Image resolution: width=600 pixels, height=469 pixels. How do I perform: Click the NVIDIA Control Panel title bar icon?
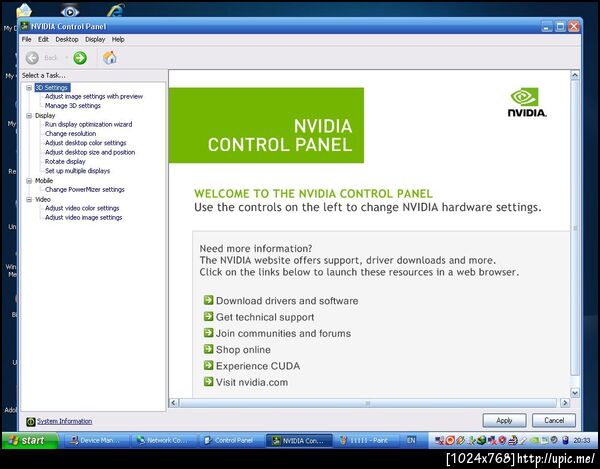click(25, 26)
